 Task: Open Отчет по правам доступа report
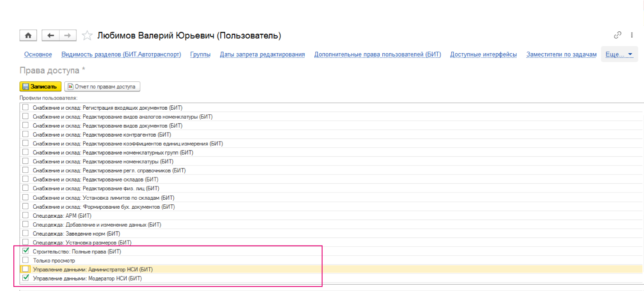(102, 87)
